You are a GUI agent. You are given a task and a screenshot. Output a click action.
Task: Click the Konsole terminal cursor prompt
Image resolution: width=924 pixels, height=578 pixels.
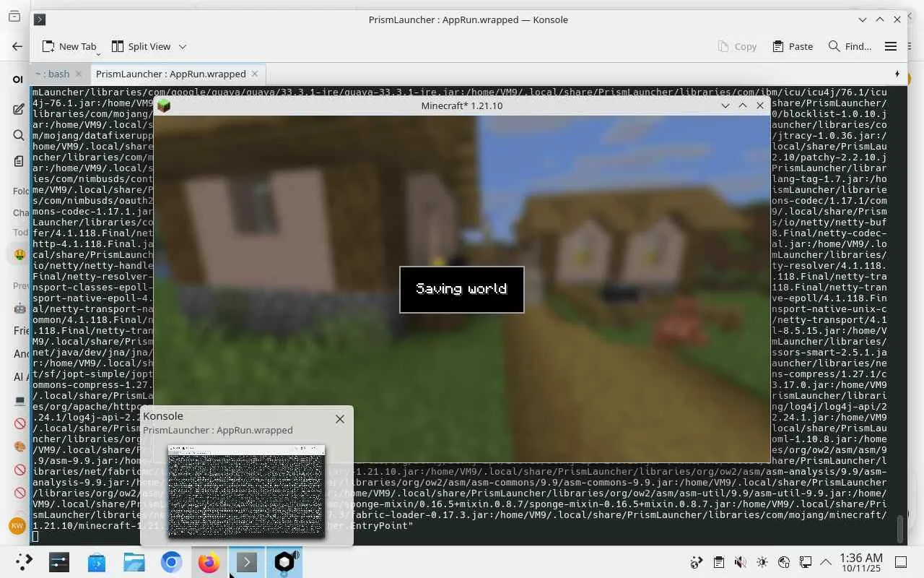(35, 536)
